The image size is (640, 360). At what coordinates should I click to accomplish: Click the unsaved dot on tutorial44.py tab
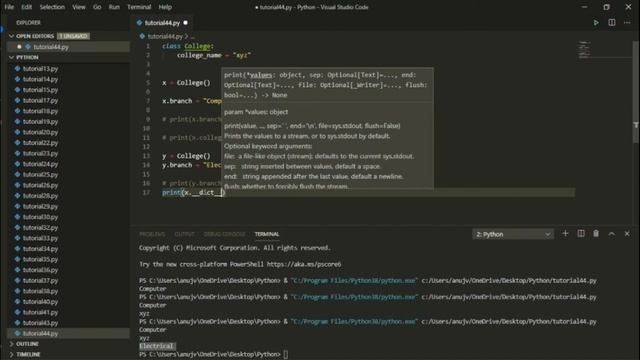click(x=186, y=23)
